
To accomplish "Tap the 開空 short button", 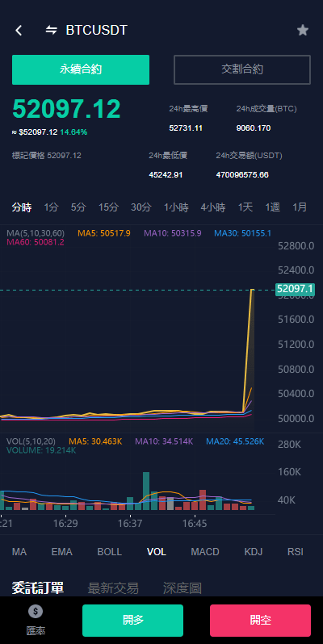I will pos(260,620).
